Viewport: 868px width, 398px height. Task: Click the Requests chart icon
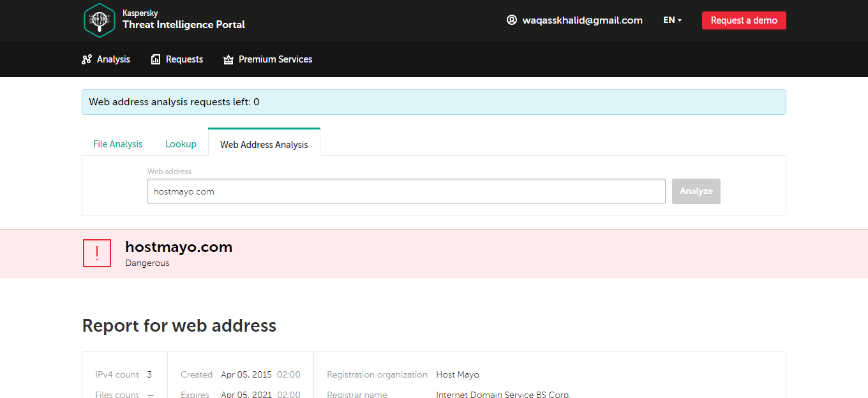(156, 59)
